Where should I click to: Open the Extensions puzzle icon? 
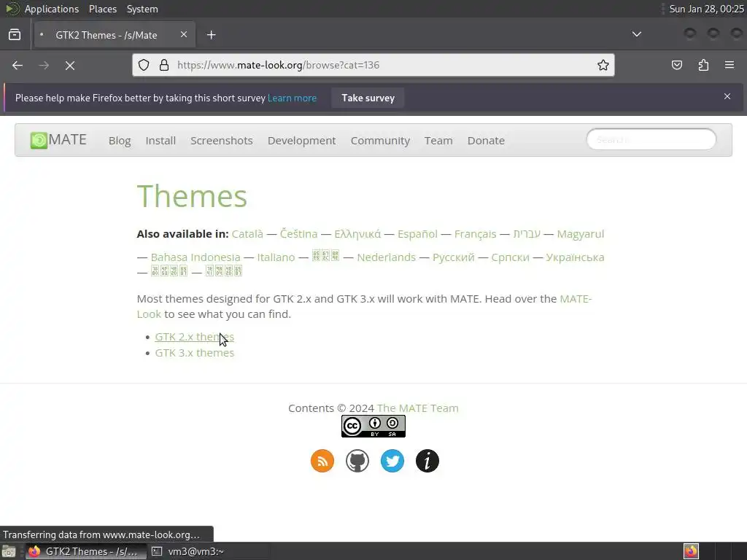pyautogui.click(x=703, y=65)
